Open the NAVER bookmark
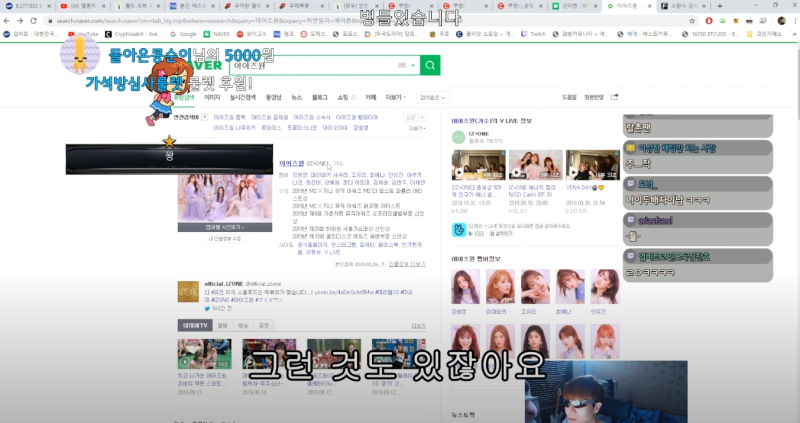 tap(217, 34)
